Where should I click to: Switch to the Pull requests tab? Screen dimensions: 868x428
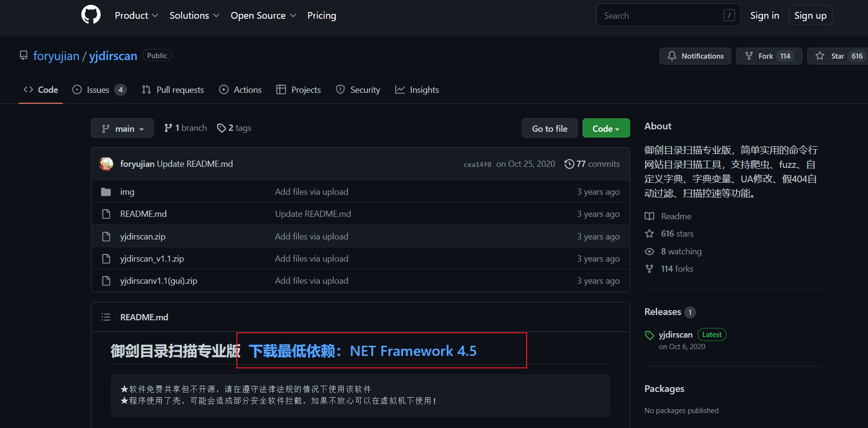173,89
